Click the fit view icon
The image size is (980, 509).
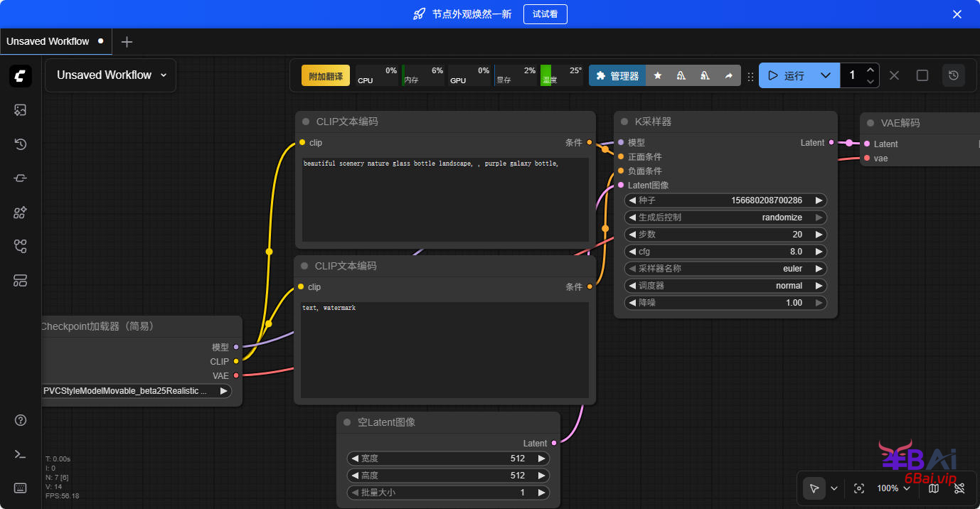click(x=859, y=488)
